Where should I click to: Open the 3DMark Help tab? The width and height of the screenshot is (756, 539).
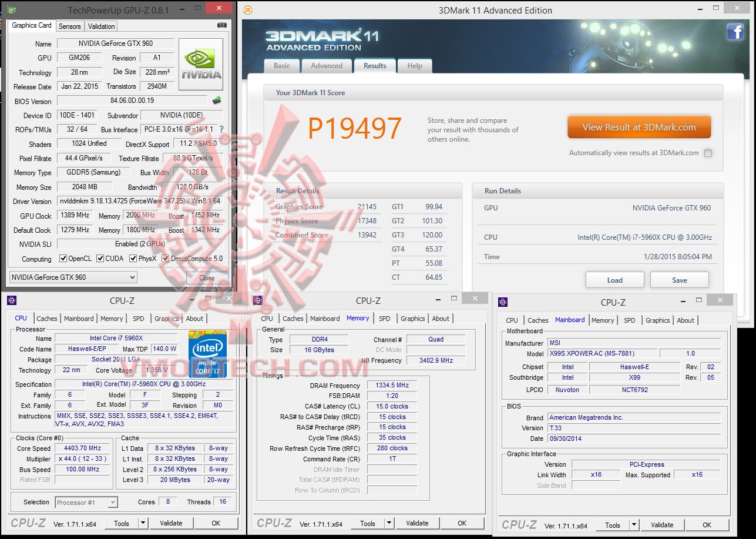pyautogui.click(x=415, y=66)
